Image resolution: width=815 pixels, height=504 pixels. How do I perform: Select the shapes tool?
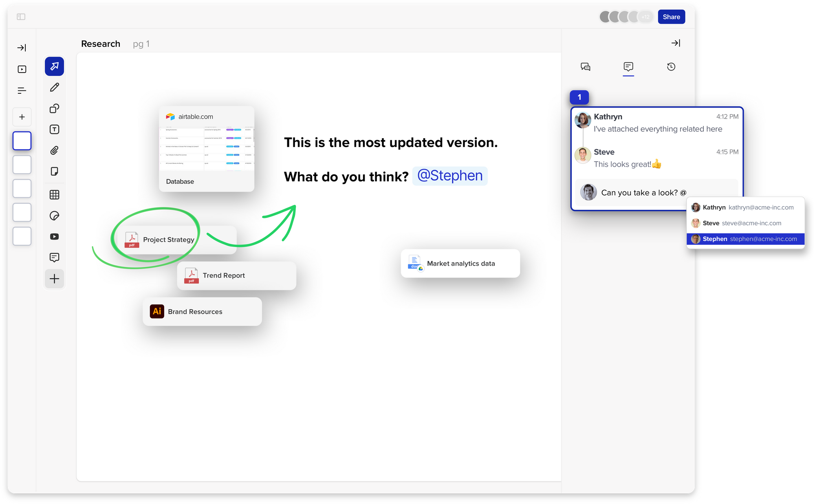54,108
